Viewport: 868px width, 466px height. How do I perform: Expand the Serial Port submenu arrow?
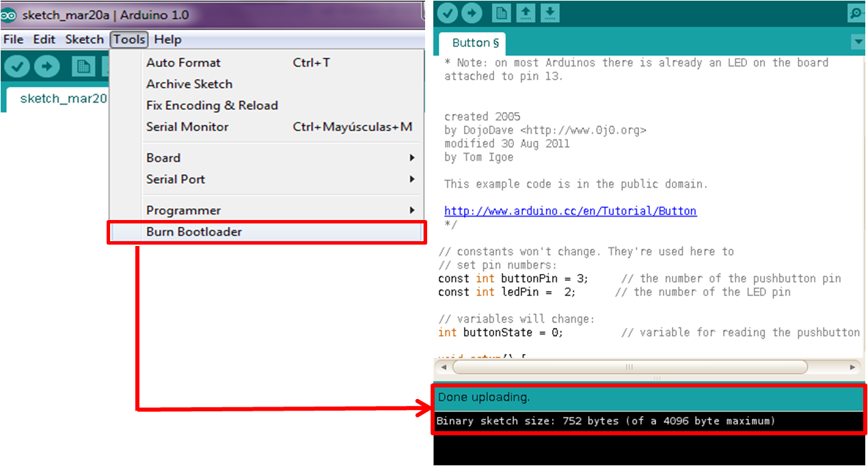[x=412, y=179]
